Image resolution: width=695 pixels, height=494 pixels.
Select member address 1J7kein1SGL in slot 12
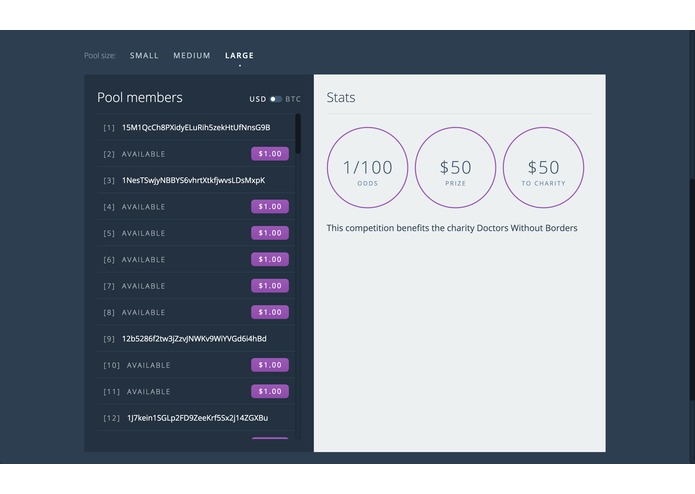click(x=197, y=418)
